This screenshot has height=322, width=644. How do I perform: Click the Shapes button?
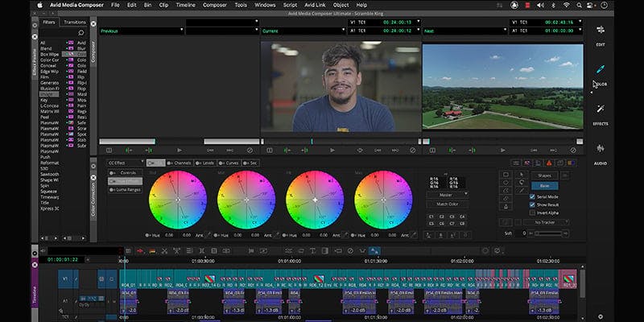tap(544, 175)
